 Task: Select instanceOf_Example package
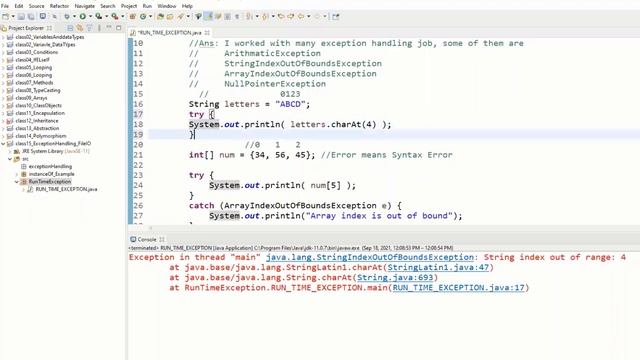(51, 174)
